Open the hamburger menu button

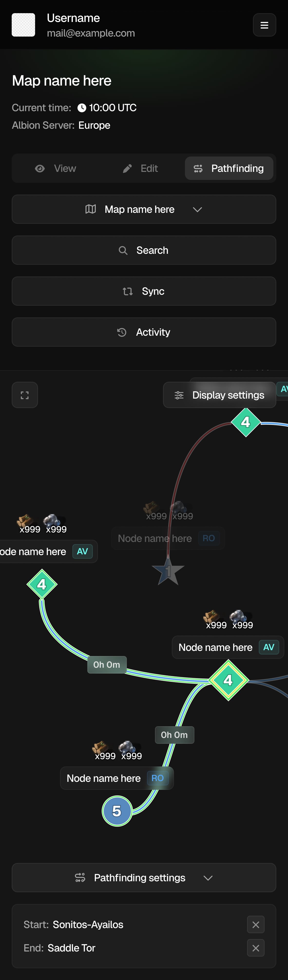tap(264, 25)
